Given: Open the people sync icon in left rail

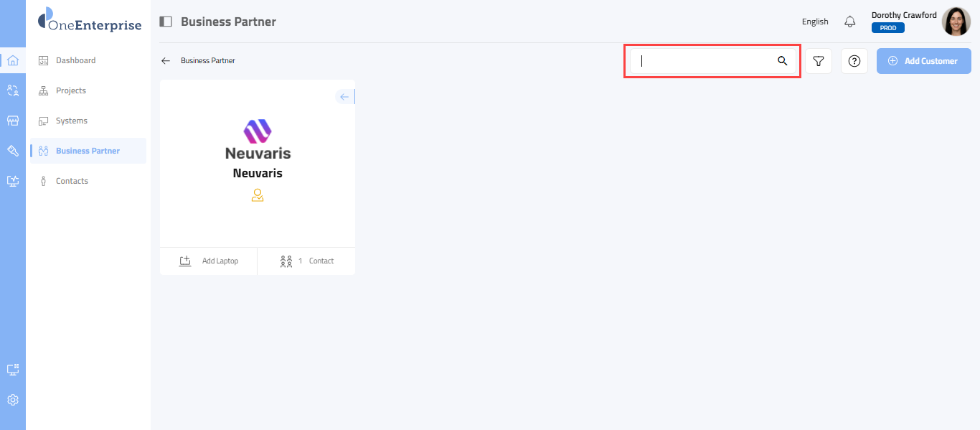Looking at the screenshot, I should [12, 90].
